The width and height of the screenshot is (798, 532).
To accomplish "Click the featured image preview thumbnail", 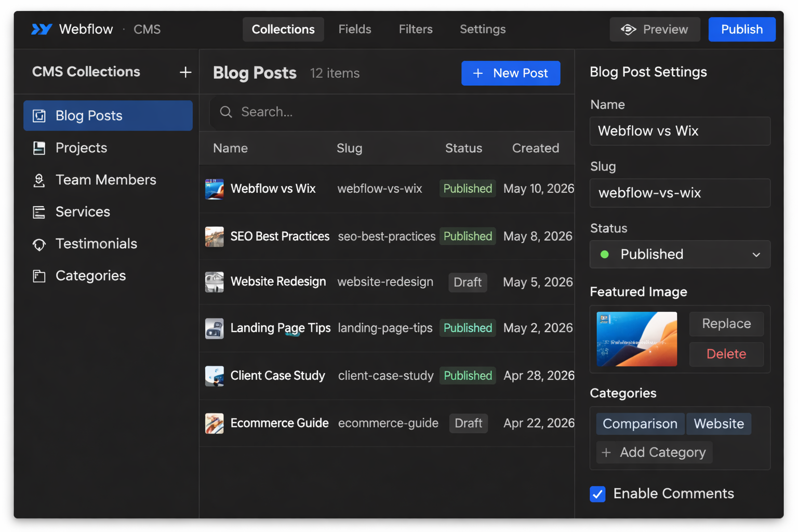I will [x=636, y=339].
